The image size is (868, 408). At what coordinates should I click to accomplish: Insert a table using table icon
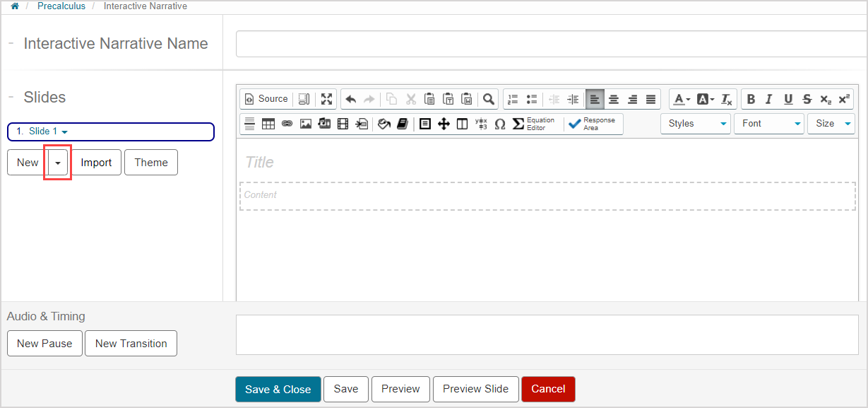point(268,124)
